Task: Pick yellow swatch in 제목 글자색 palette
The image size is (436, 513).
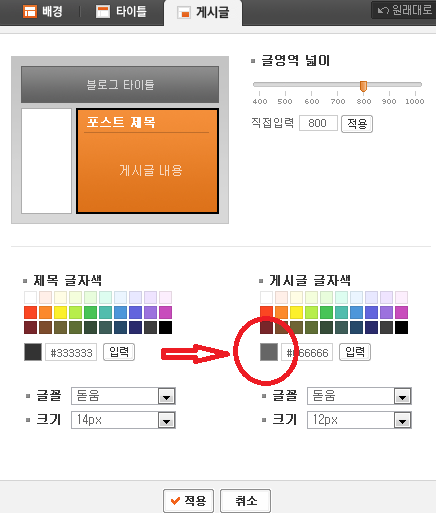Action: [61, 313]
